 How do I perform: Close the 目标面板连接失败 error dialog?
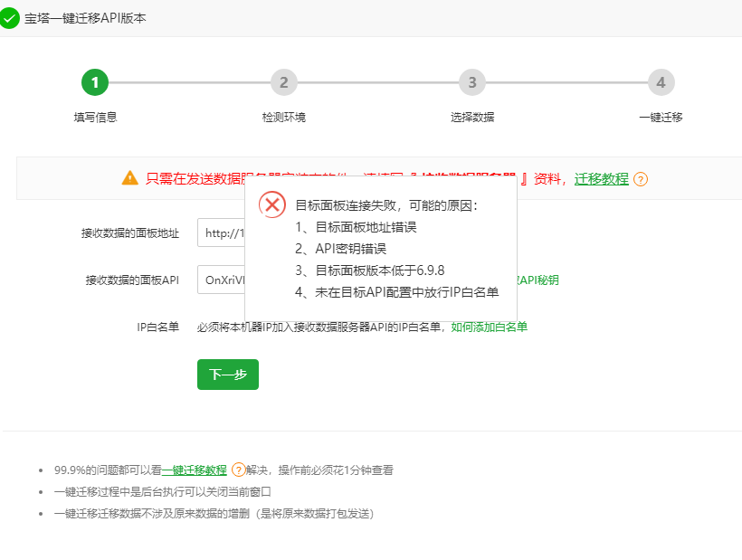pos(273,204)
